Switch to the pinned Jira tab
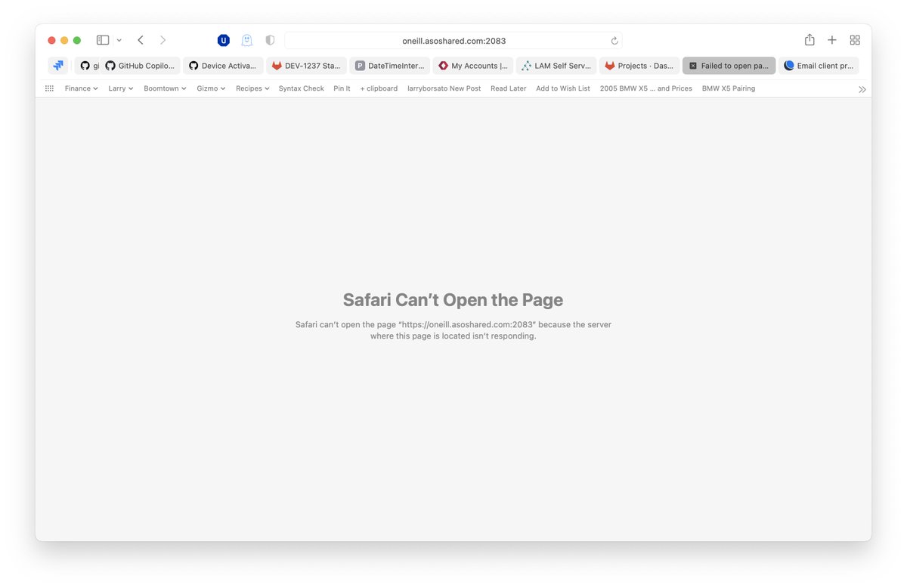 [x=58, y=66]
